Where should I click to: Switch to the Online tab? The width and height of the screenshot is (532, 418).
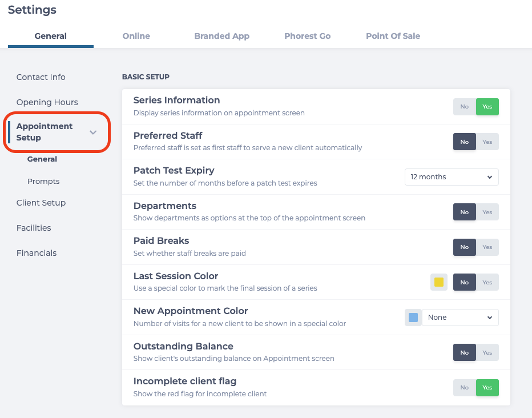[x=136, y=36]
